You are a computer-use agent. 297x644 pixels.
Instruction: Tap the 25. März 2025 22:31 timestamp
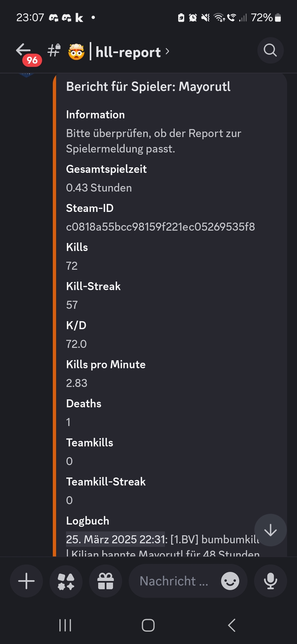116,539
